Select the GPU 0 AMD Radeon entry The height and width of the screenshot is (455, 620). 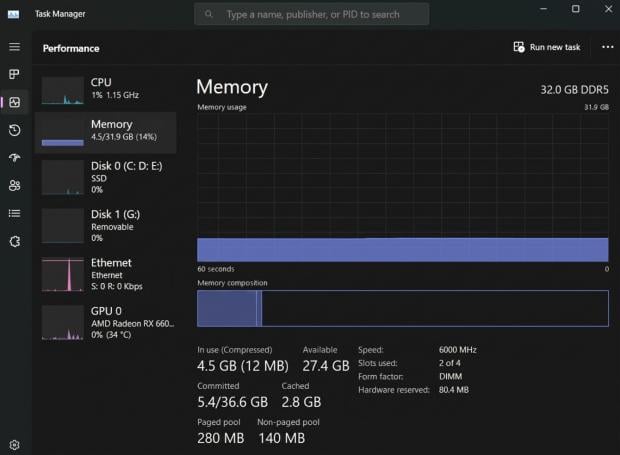pyautogui.click(x=106, y=322)
